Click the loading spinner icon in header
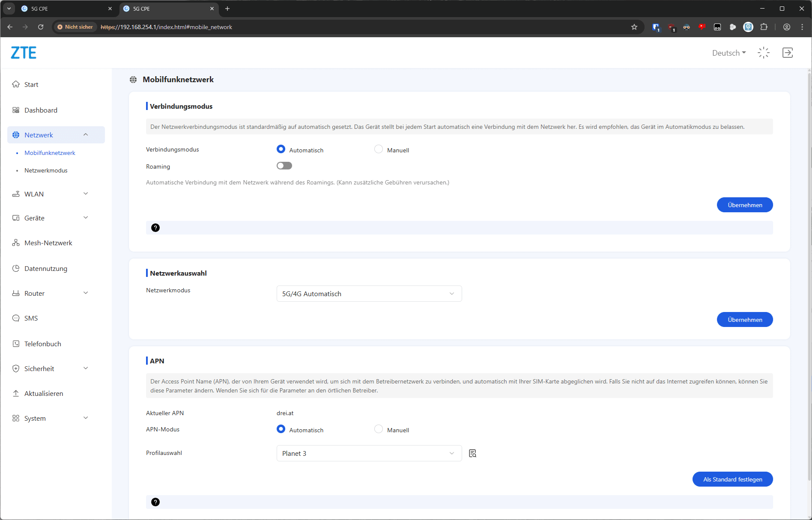This screenshot has width=812, height=520. click(x=764, y=53)
